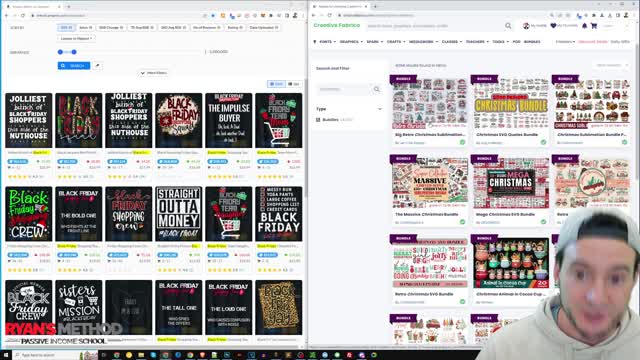Reload the page in right browser window
Screen dimensions: 640x360
pos(329,16)
